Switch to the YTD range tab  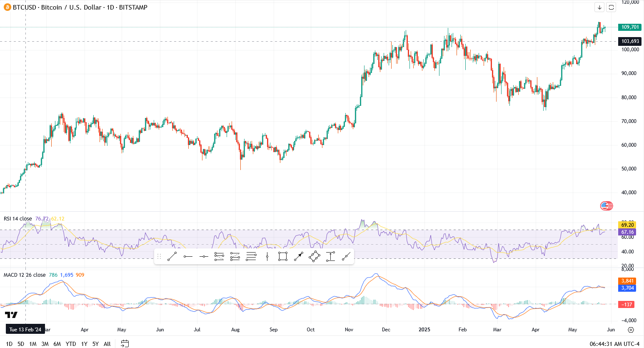click(70, 344)
